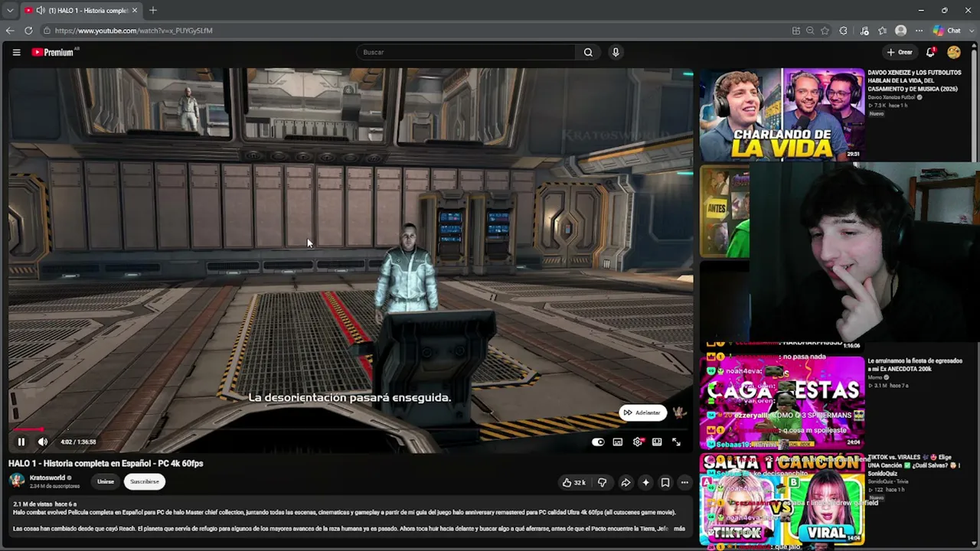Dislike the Halo video
980x551 pixels.
pyautogui.click(x=602, y=482)
